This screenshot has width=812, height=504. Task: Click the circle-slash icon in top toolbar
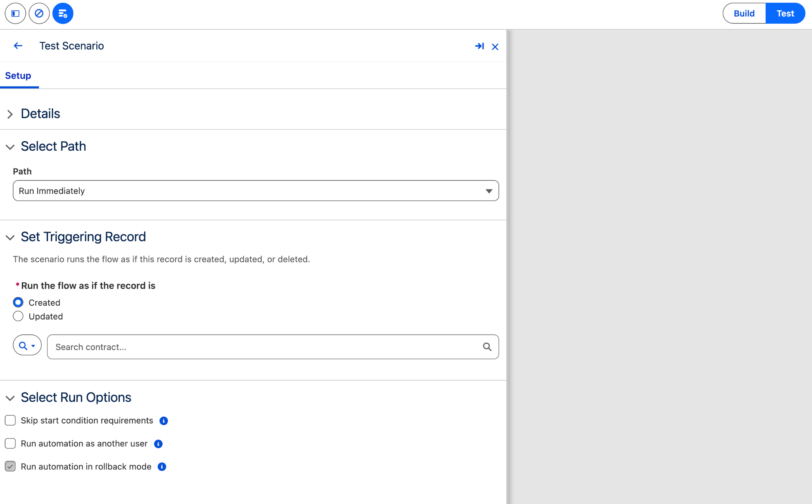click(39, 13)
